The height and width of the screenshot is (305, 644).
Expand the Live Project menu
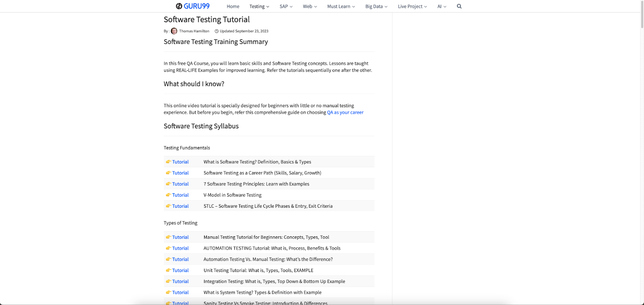pos(412,6)
